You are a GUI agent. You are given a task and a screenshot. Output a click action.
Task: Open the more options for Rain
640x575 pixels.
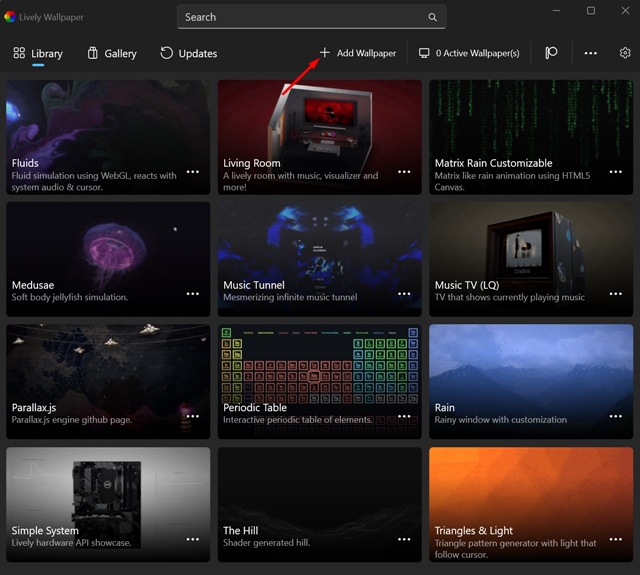pos(616,416)
